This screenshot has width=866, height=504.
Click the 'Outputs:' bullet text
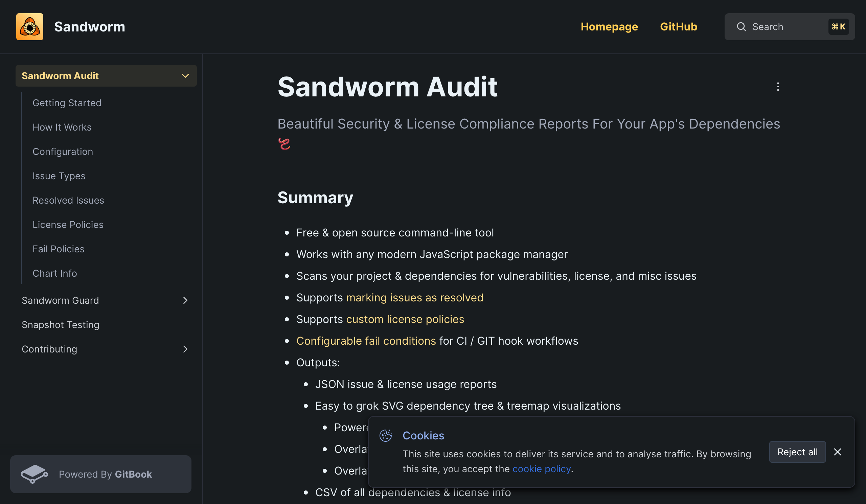pos(318,363)
